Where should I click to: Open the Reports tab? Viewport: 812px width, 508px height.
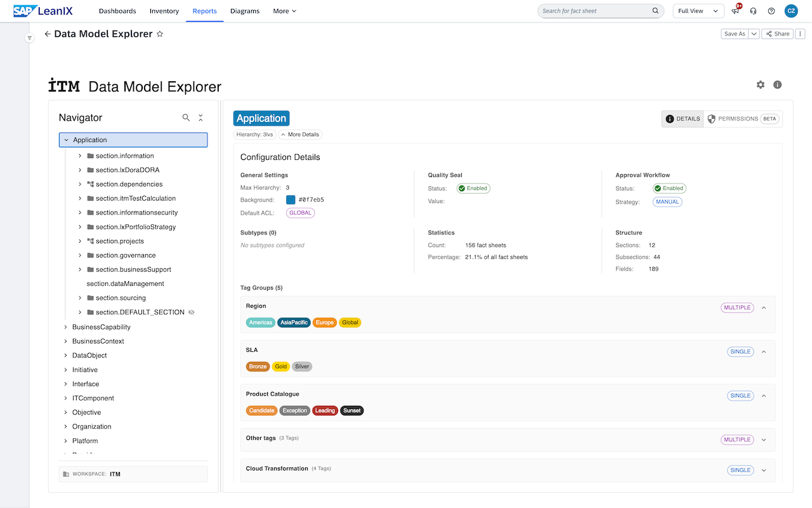click(x=205, y=11)
